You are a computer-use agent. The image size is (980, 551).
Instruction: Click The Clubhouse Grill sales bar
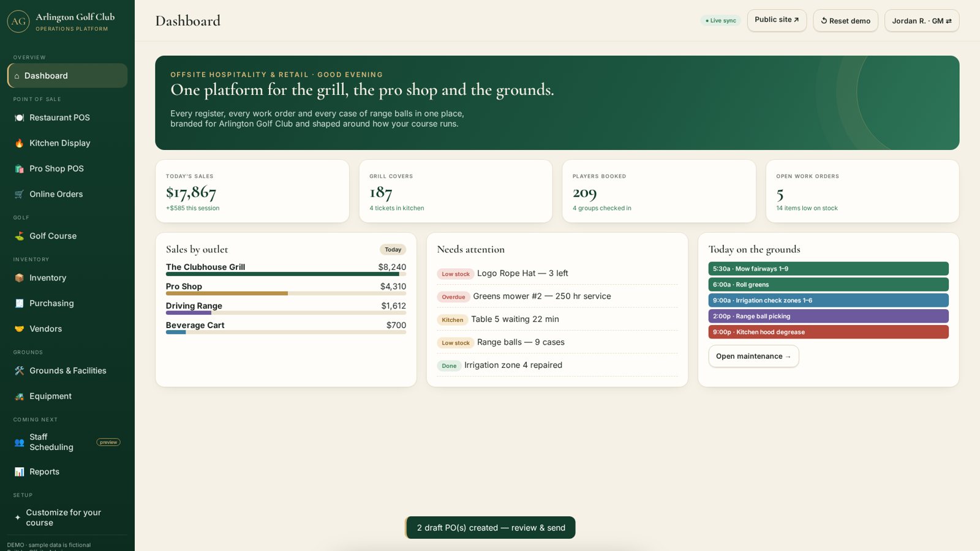(x=286, y=274)
